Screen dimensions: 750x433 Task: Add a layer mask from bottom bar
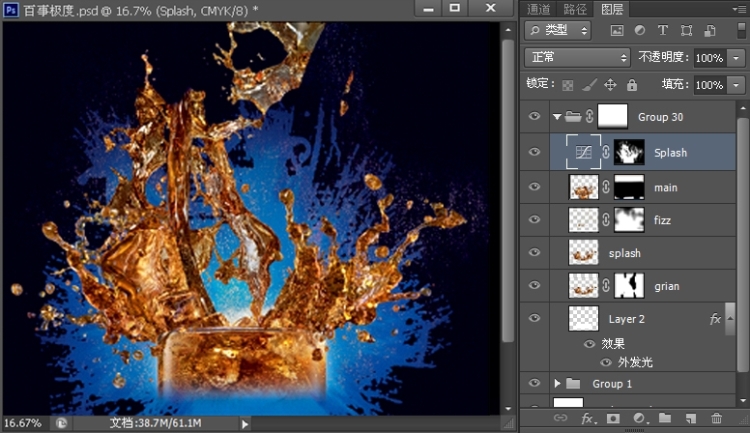[613, 419]
